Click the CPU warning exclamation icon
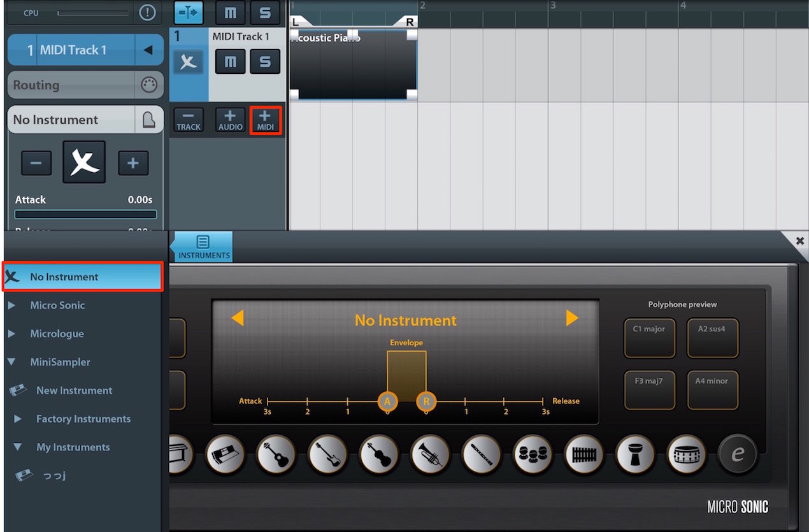Viewport: 809px width, 532px height. click(x=147, y=13)
